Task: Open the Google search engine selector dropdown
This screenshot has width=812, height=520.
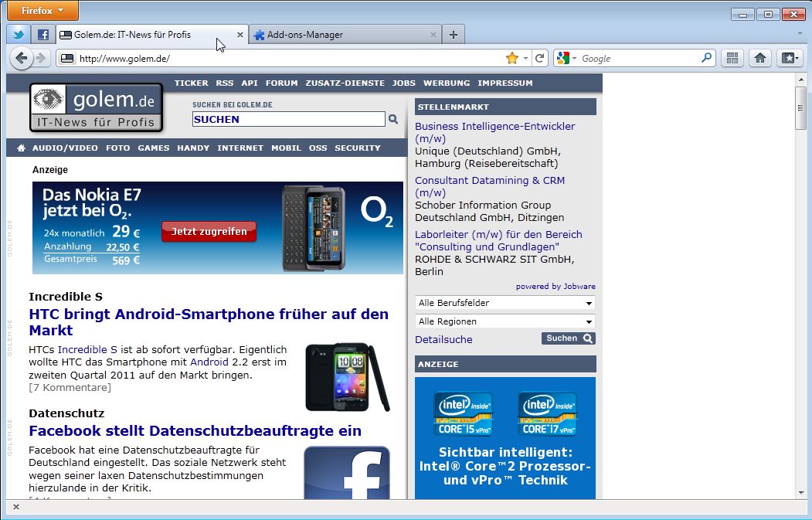Action: tap(566, 58)
